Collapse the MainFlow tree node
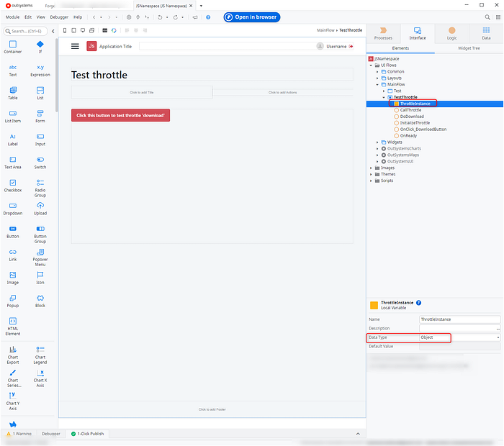Screen dimensions: 504x446 tap(377, 84)
